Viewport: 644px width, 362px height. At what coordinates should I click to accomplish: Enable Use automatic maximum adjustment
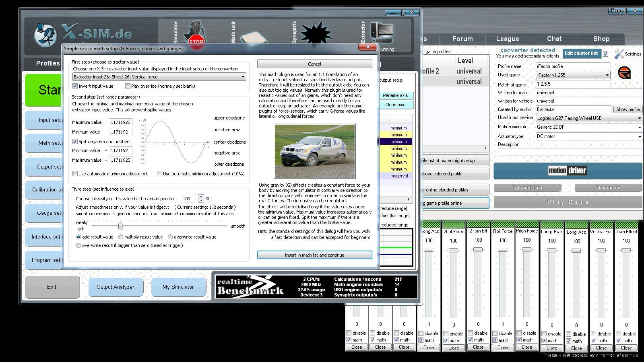75,174
